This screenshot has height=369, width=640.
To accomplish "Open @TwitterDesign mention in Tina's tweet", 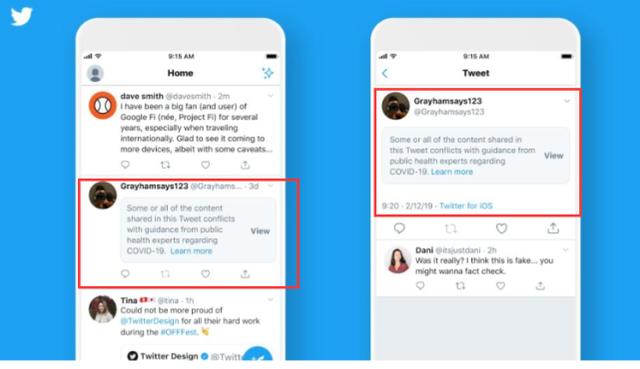I will pyautogui.click(x=149, y=321).
